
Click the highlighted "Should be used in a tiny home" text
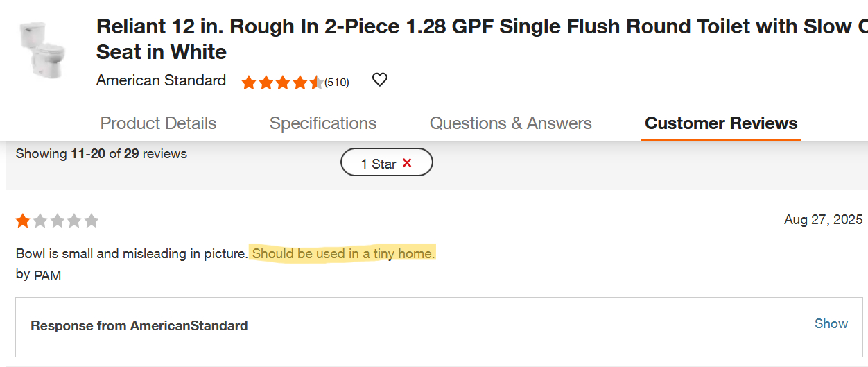coord(343,254)
